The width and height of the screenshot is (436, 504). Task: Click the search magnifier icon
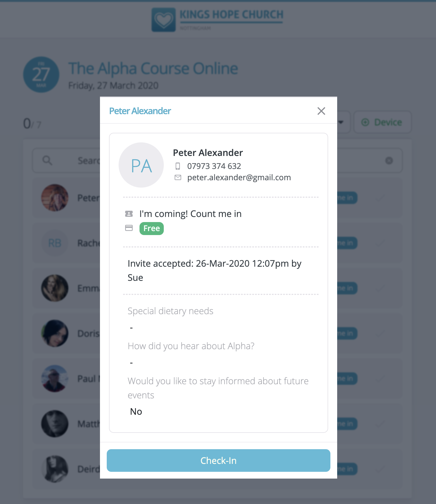click(47, 160)
